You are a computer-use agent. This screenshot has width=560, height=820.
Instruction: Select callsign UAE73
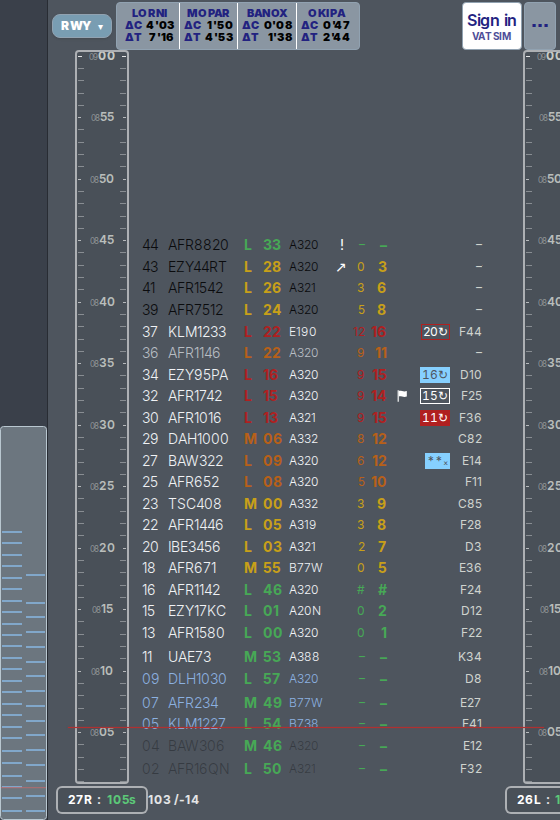[189, 656]
